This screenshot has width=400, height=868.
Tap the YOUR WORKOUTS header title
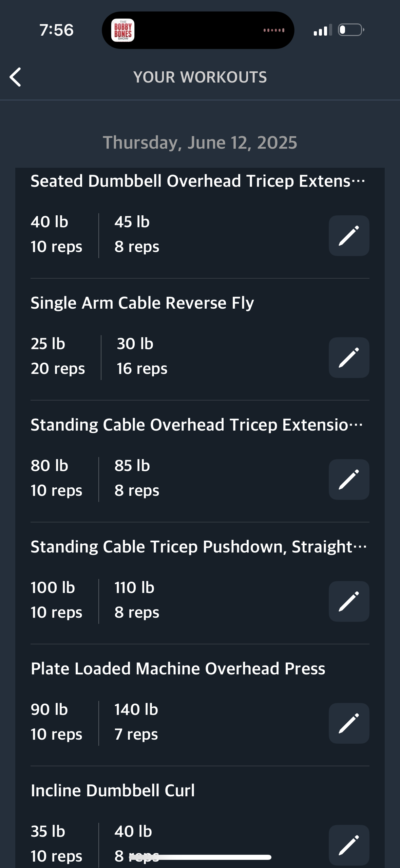pos(200,77)
